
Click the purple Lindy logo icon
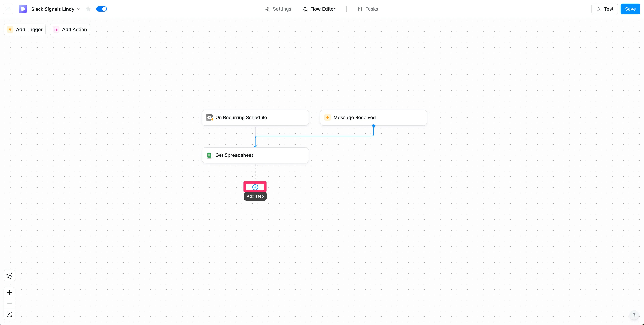click(23, 9)
